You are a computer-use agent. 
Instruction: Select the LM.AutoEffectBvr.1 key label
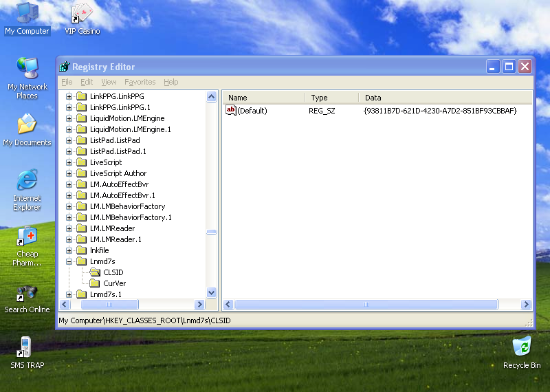(122, 195)
